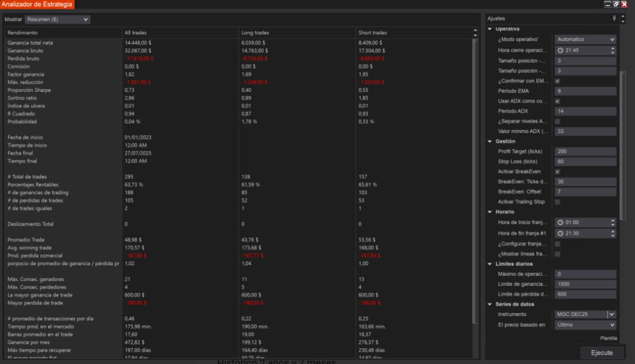Open the Plantilla link

tap(608, 338)
